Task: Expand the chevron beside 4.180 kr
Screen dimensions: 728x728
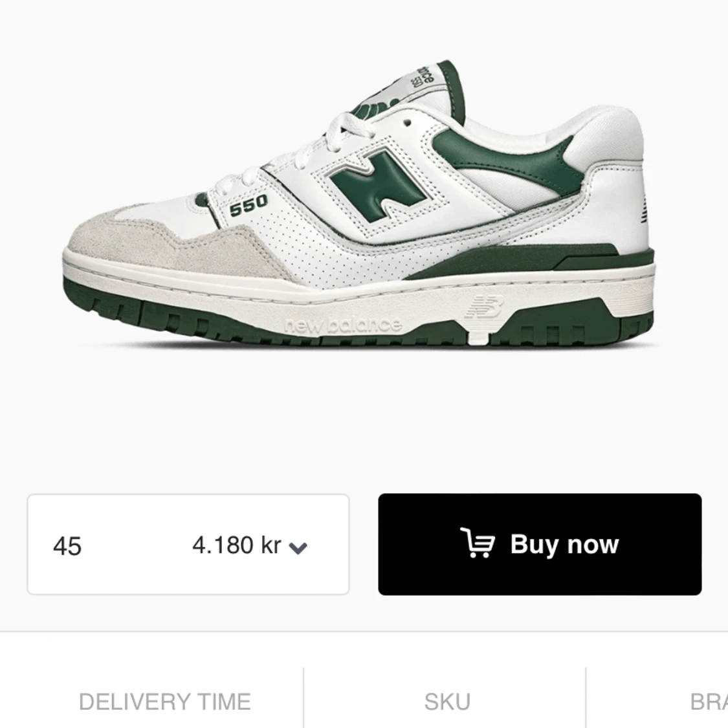Action: tap(298, 548)
